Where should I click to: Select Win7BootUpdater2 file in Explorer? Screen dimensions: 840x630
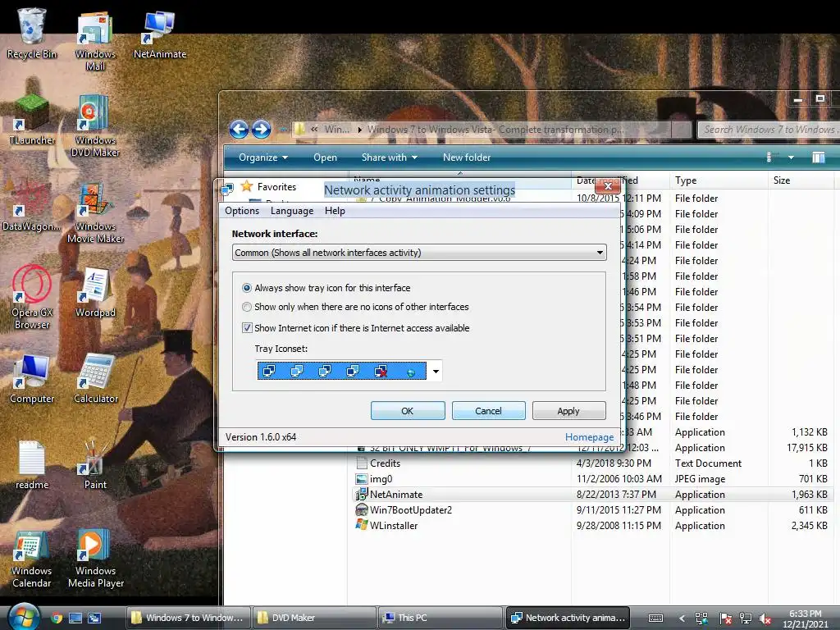(592, 510)
